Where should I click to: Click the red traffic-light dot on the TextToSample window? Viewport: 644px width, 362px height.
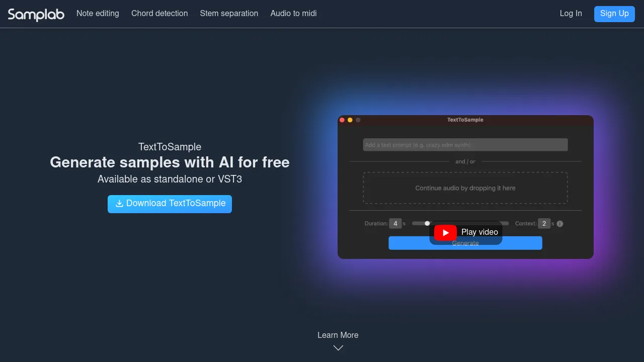pyautogui.click(x=342, y=120)
